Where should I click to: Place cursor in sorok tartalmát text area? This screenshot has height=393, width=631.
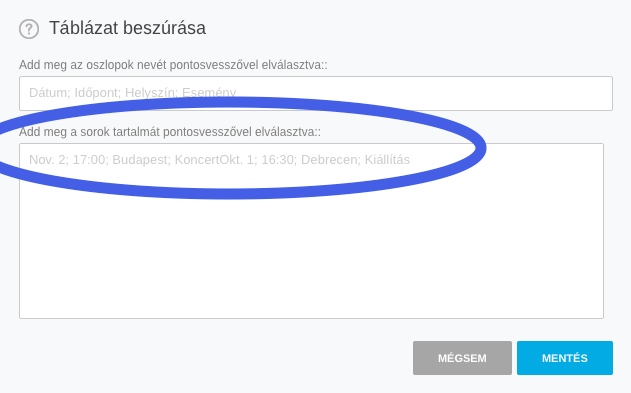[x=311, y=231]
